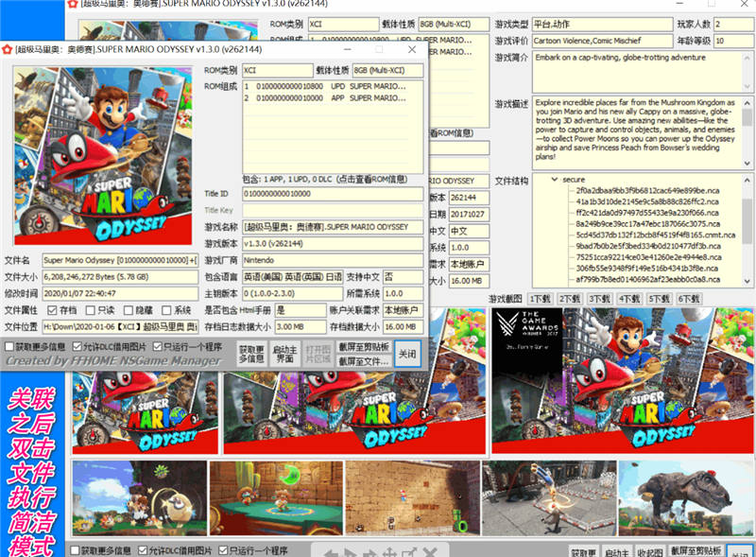Toggle 获取更多信息 checkbox in back window bottom
The width and height of the screenshot is (756, 557).
pos(75,550)
